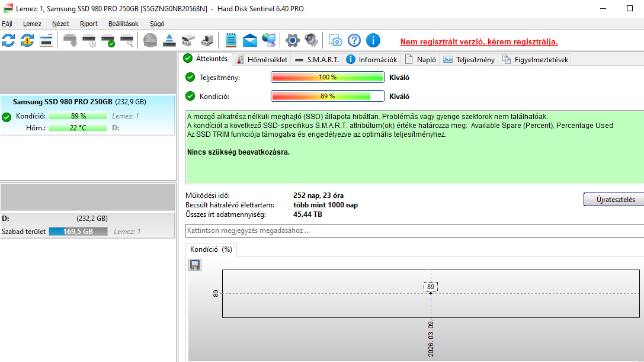Switch to the Hőmérséklet tab
Viewport: 644px width, 362px height.
pos(262,60)
